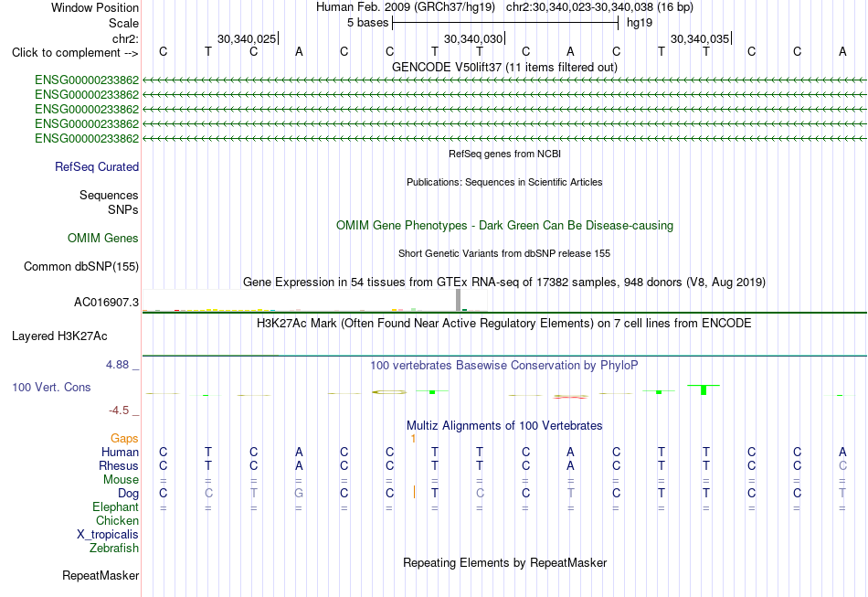
Task: Click the Layered H3K27Ac track label
Action: [59, 336]
